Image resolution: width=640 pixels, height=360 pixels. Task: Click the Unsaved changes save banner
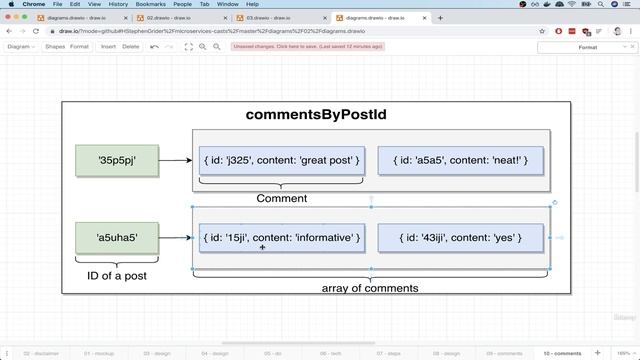(308, 47)
